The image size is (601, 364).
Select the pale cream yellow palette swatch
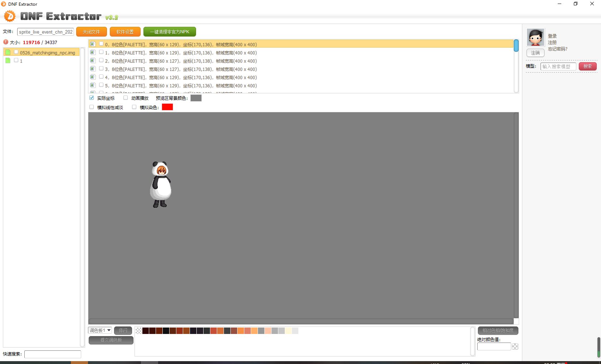(288, 331)
